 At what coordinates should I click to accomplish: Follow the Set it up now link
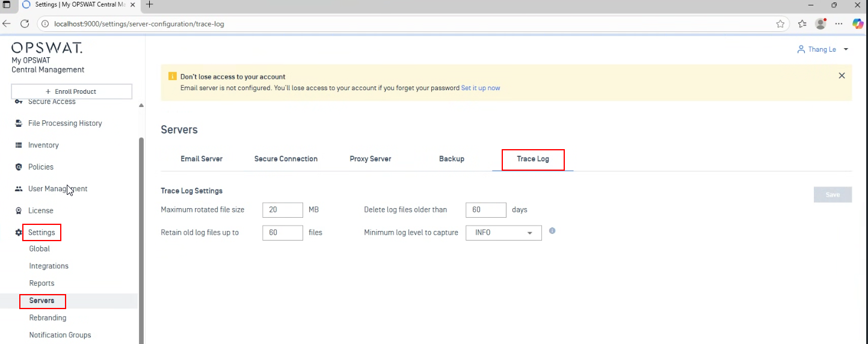(480, 88)
